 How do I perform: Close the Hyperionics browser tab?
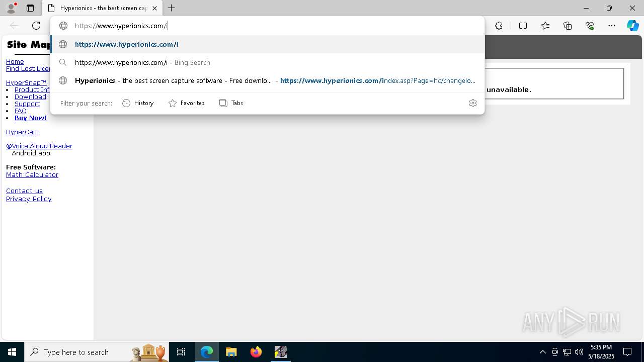pos(154,8)
